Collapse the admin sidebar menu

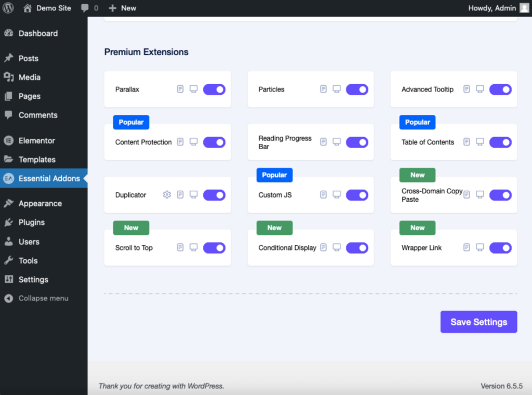[x=44, y=298]
